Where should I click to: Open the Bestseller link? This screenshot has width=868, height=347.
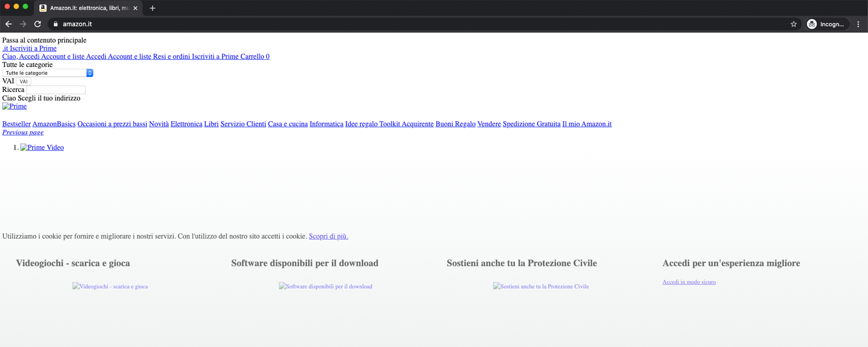[16, 124]
